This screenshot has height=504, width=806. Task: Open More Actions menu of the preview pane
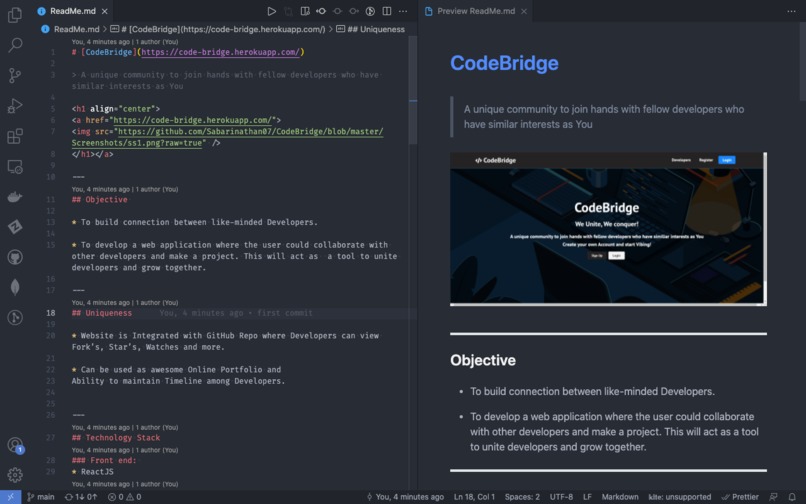(x=791, y=11)
